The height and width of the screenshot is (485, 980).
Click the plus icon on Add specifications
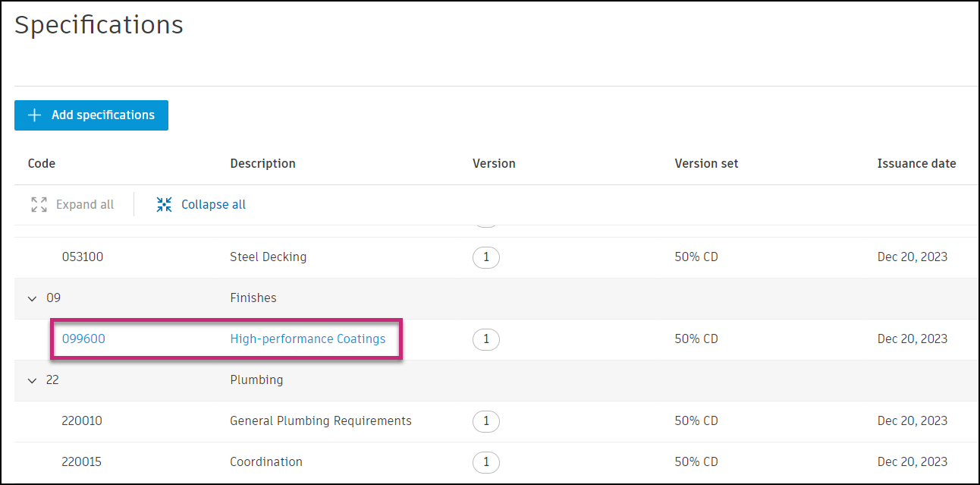pos(34,115)
